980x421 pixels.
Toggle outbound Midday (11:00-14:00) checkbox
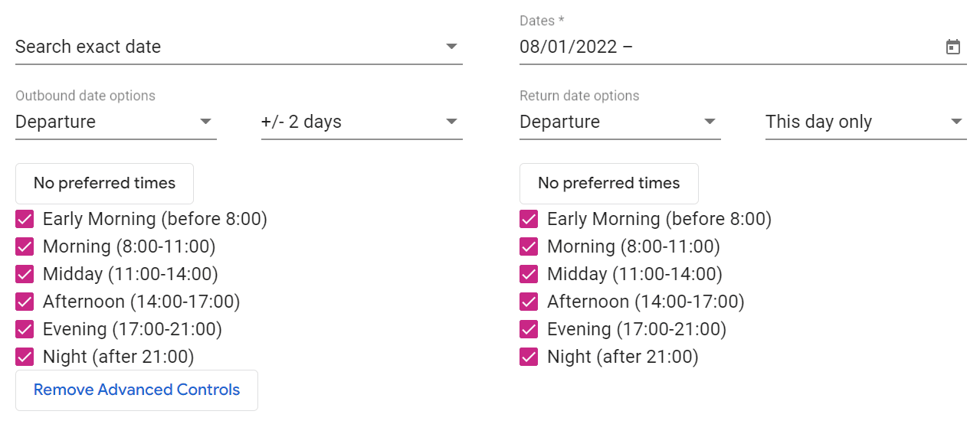pyautogui.click(x=25, y=275)
